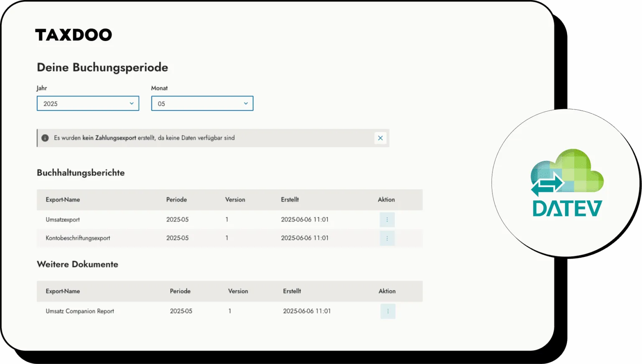This screenshot has height=364, width=642.
Task: Click the Umsatz Companion Report version number 1
Action: [x=230, y=311]
